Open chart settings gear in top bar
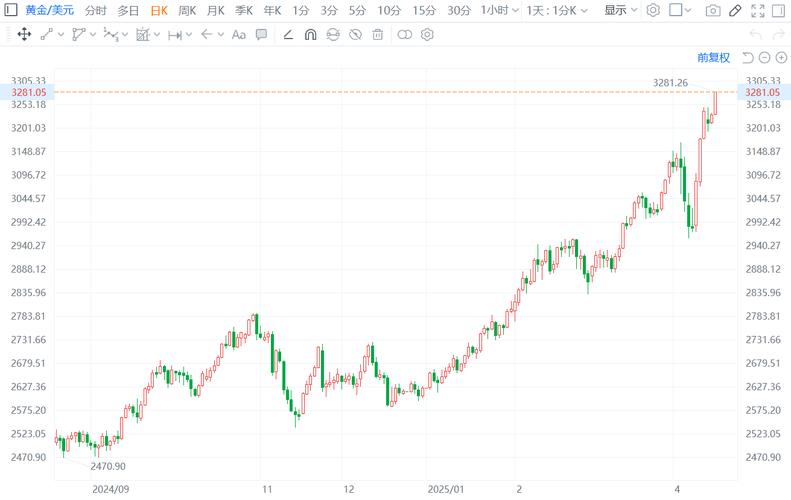The width and height of the screenshot is (791, 500). pyautogui.click(x=653, y=10)
